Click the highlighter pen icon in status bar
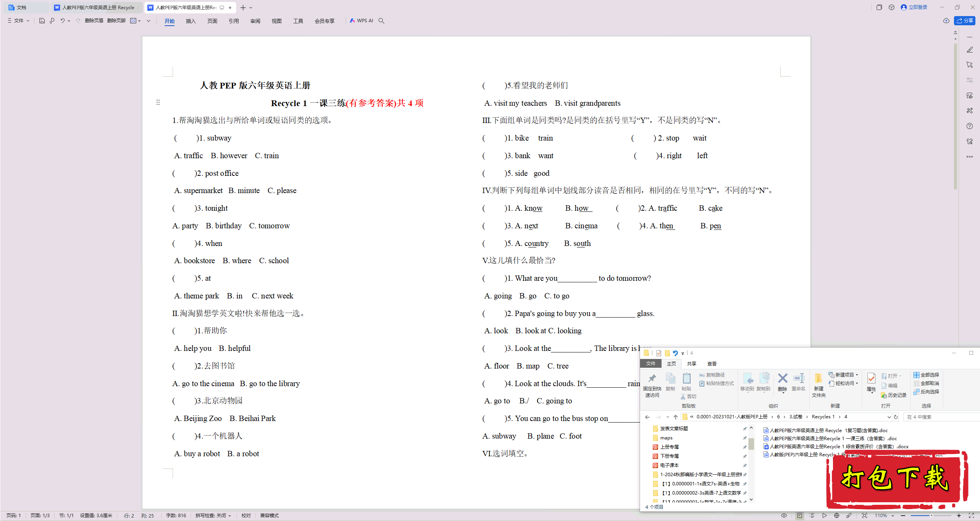The width and height of the screenshot is (980, 521). point(849,516)
